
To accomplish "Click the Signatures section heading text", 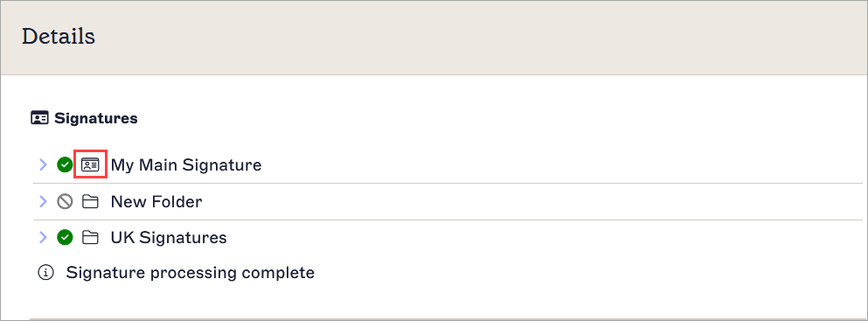I will [x=96, y=118].
